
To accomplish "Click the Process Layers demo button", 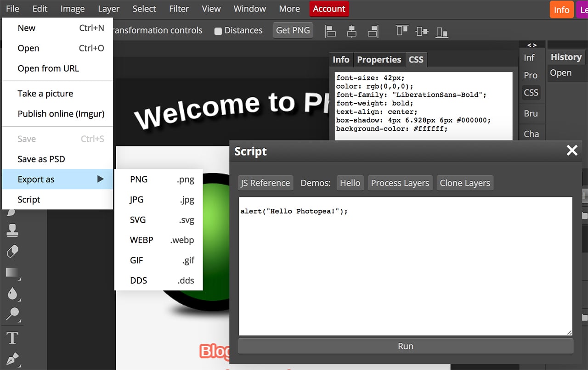I will (400, 183).
